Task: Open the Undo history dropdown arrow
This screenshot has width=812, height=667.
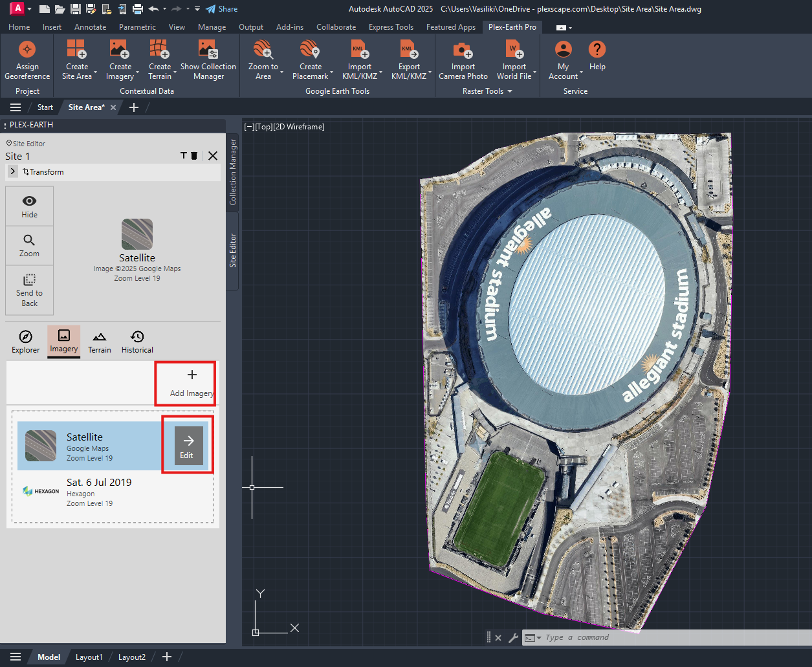Action: pos(165,9)
